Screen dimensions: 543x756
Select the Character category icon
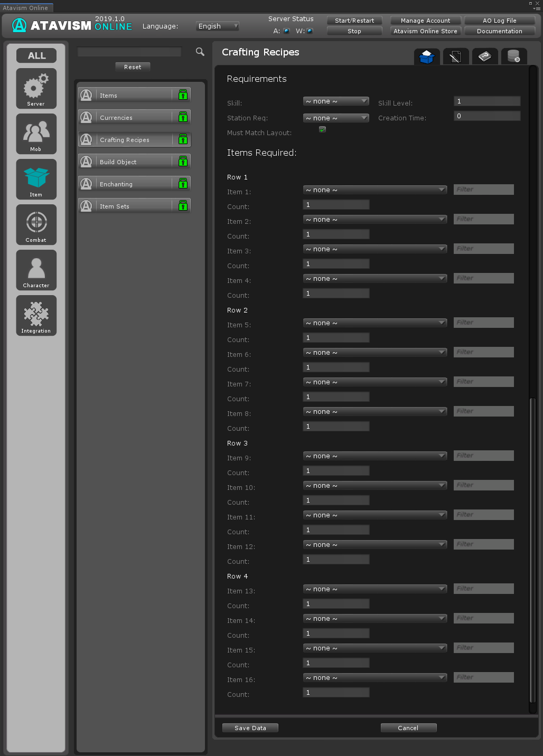click(x=36, y=270)
